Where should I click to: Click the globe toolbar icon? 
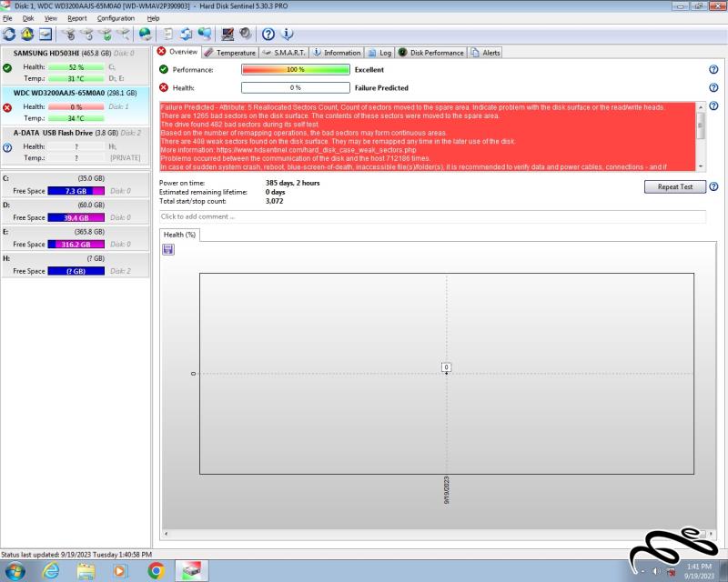coord(146,34)
